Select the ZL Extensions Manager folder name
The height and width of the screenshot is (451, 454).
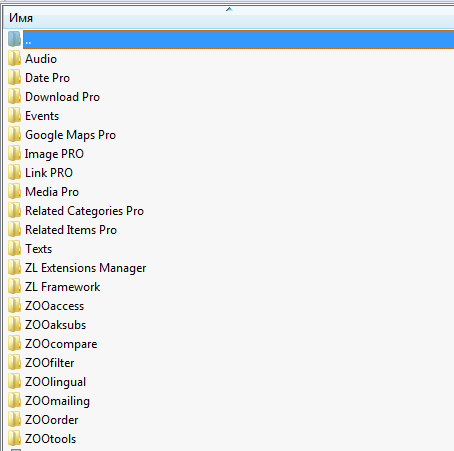[86, 268]
